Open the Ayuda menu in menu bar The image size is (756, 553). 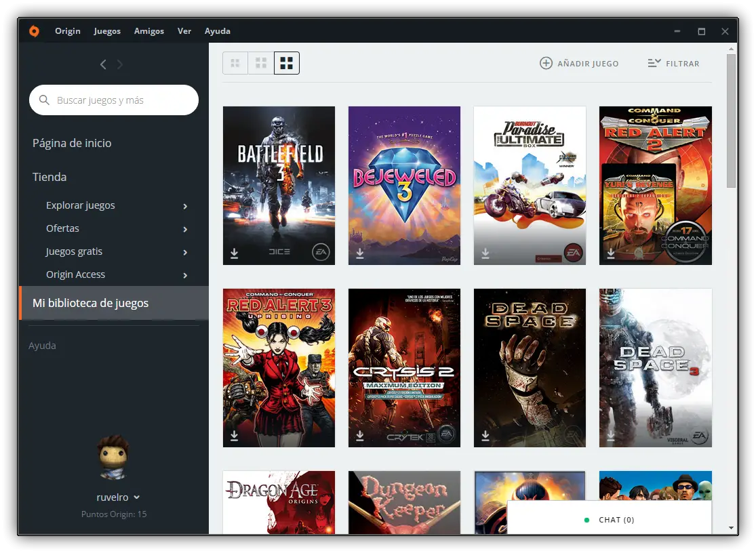tap(218, 31)
